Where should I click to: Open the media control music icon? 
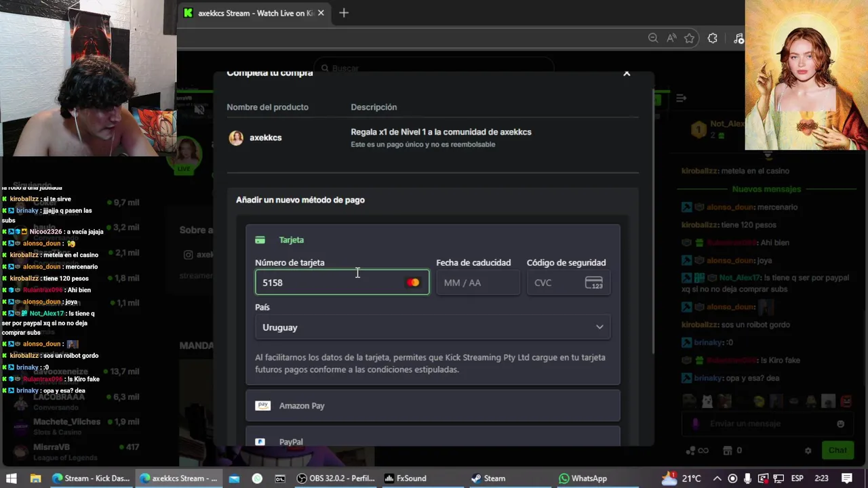coord(738,38)
